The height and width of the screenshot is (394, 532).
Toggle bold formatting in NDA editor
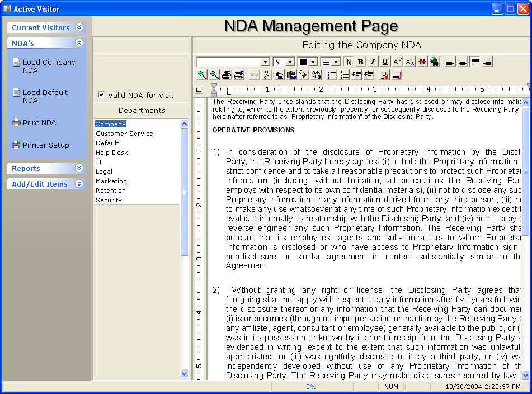point(360,61)
